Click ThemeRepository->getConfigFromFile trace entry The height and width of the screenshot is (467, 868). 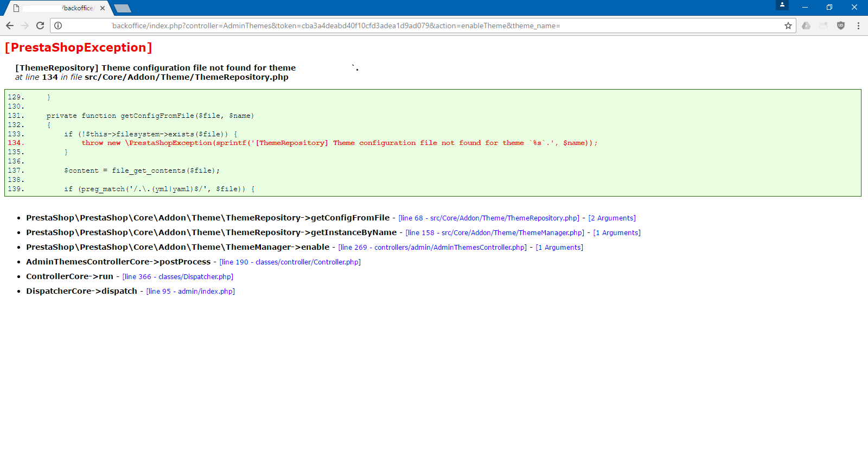click(208, 218)
